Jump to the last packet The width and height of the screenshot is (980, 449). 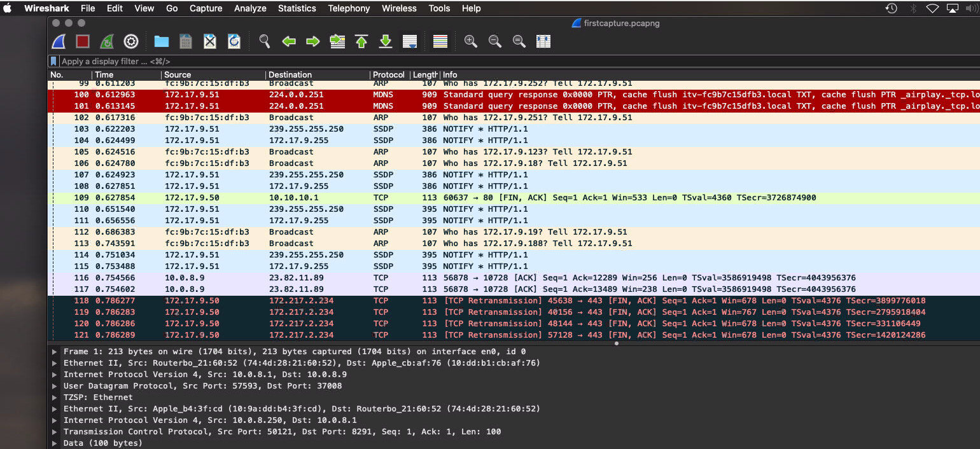386,41
